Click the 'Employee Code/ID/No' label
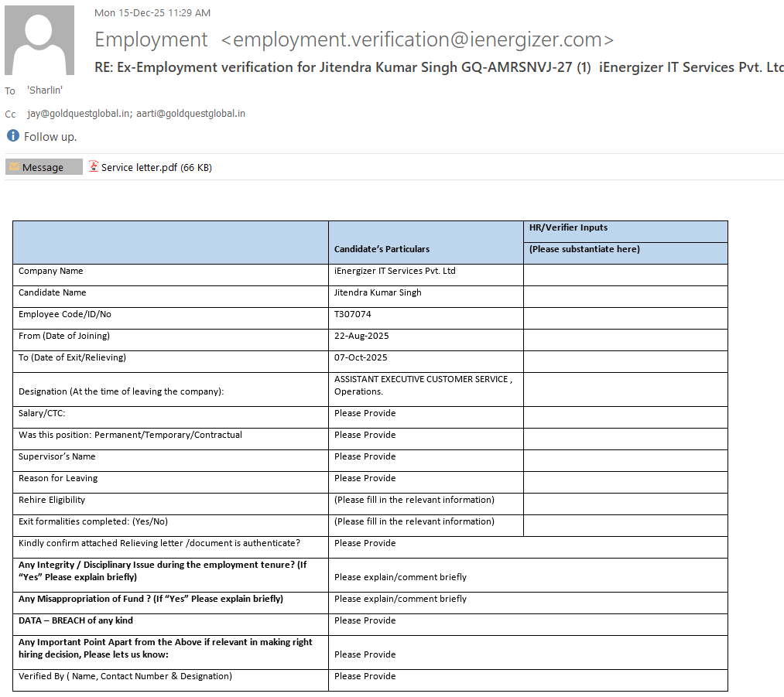The width and height of the screenshot is (784, 697). pyautogui.click(x=64, y=314)
